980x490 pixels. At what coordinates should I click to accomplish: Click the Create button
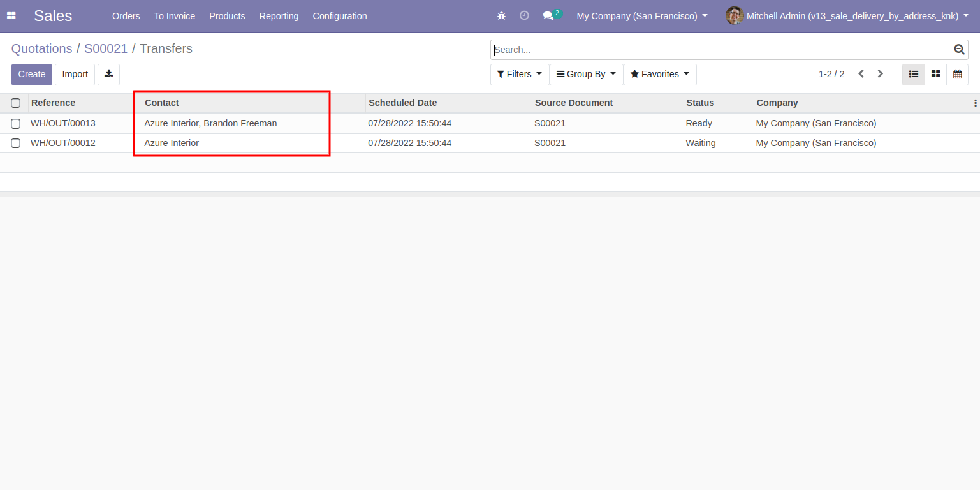32,74
